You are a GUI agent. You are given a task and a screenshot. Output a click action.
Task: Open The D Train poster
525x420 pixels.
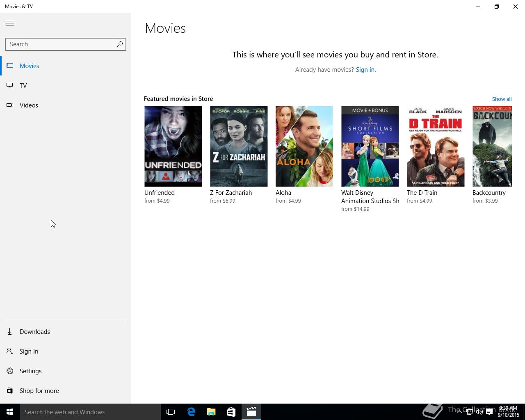pos(436,146)
